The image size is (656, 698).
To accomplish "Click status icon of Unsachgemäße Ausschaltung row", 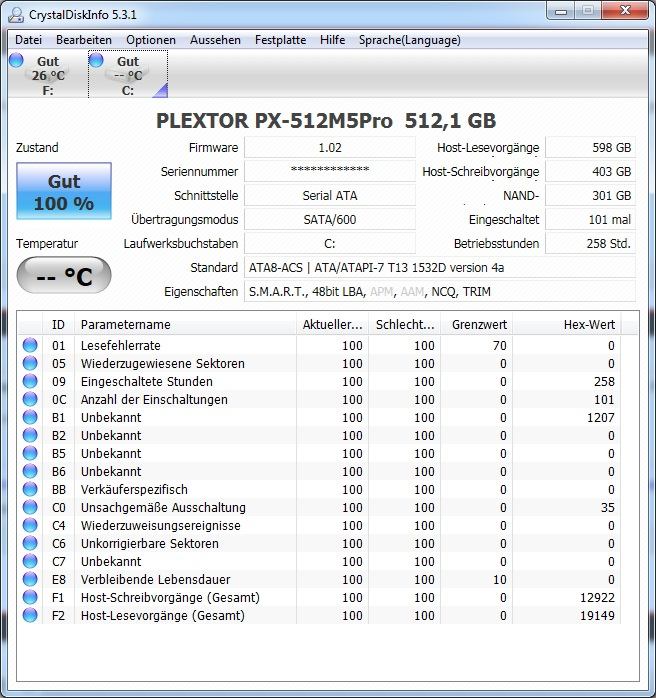I will point(30,507).
